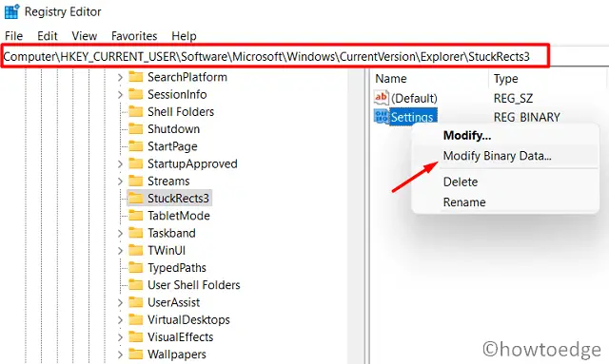Select the Wallpapers key label
Viewport: 609px width, 364px height.
pyautogui.click(x=177, y=354)
